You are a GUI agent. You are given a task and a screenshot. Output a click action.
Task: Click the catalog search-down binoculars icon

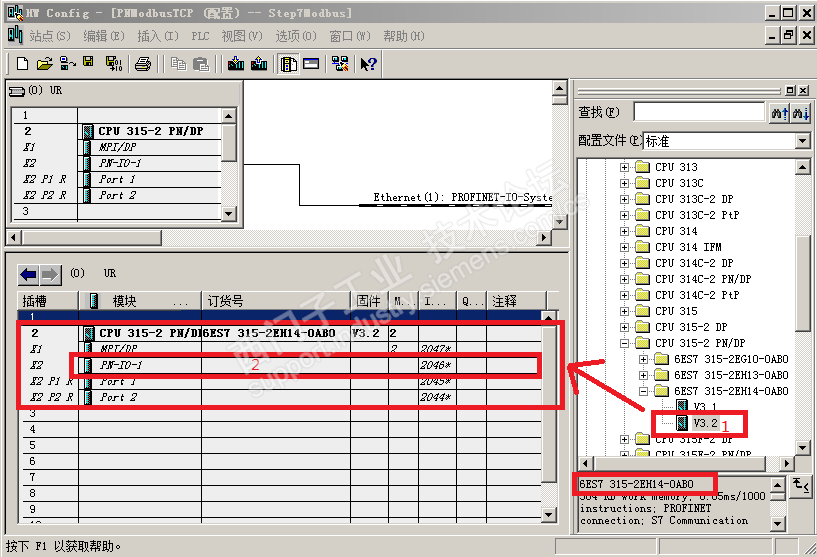coord(800,113)
